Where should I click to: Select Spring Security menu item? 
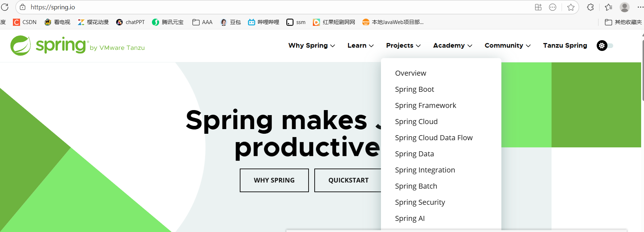point(420,202)
